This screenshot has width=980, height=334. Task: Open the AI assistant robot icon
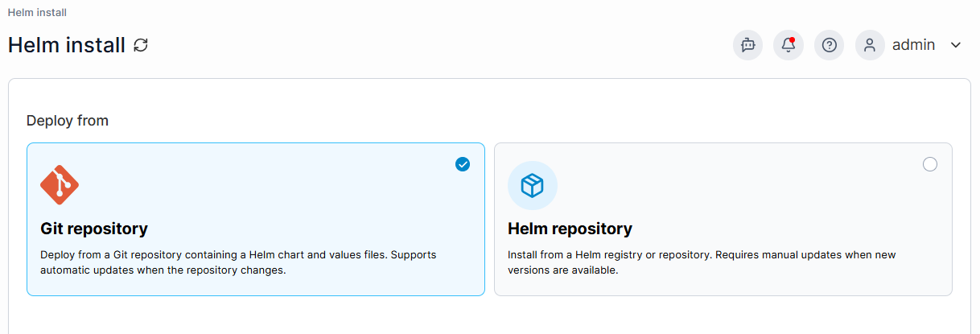pyautogui.click(x=747, y=45)
